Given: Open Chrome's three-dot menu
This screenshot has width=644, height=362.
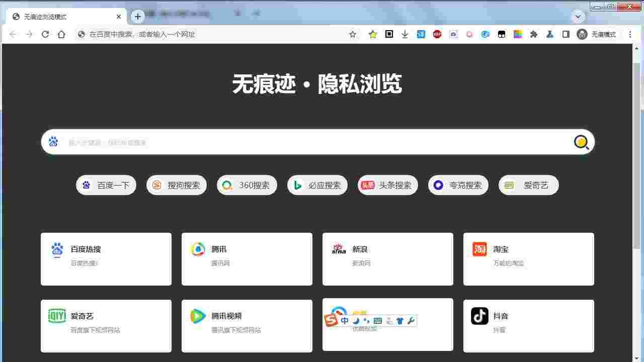Looking at the screenshot, I should [x=630, y=34].
